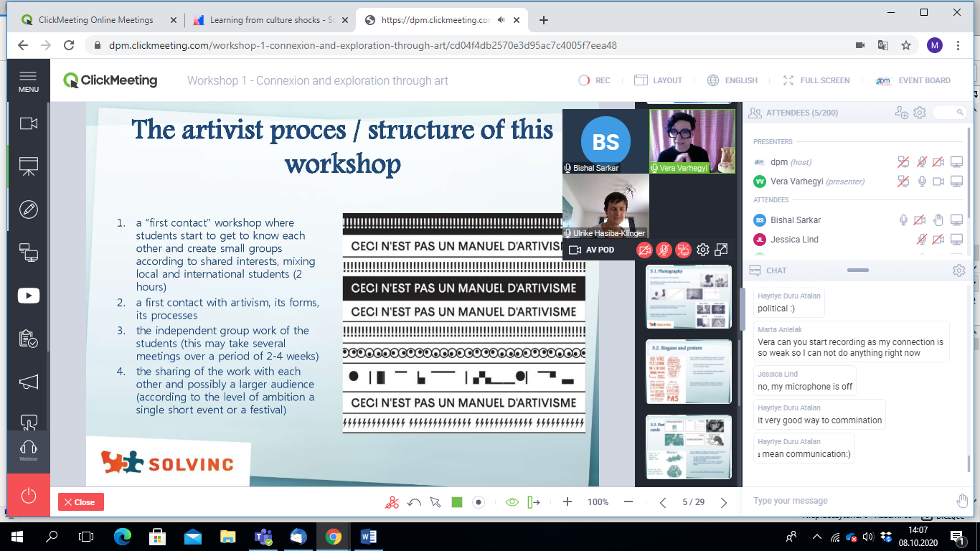Open the LAYOUT menu
Image resolution: width=980 pixels, height=551 pixels.
pos(658,80)
